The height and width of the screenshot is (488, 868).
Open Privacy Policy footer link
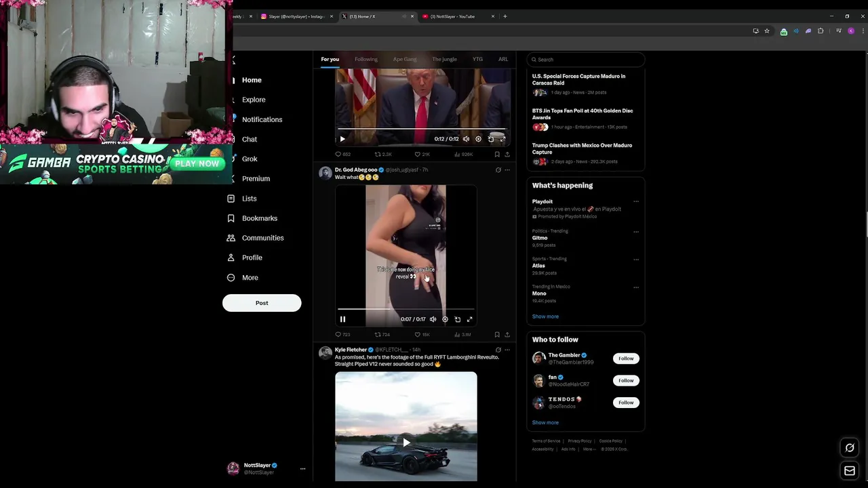point(580,441)
